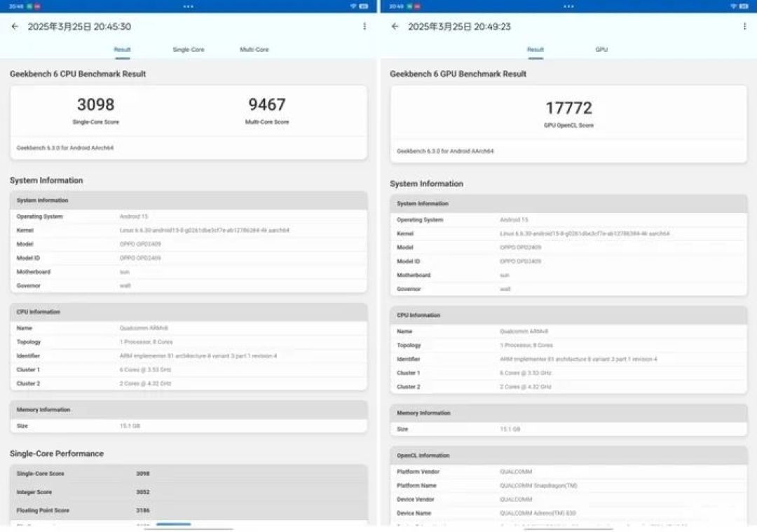Tap Topology 1 Processor, 8 Cores on CPU screen
Viewport: 757px width, 532px height.
click(146, 342)
